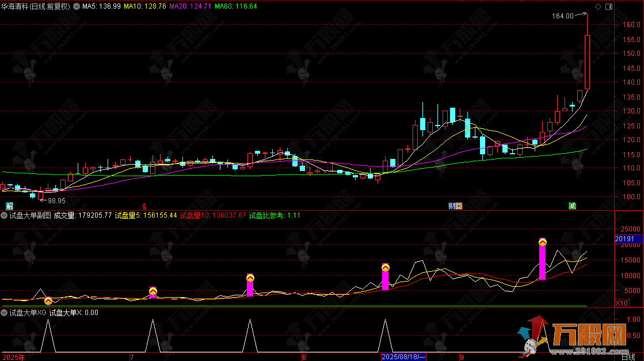The height and width of the screenshot is (361, 644).
Task: Click the 成交量: 179205.77 value
Action: [x=82, y=215]
